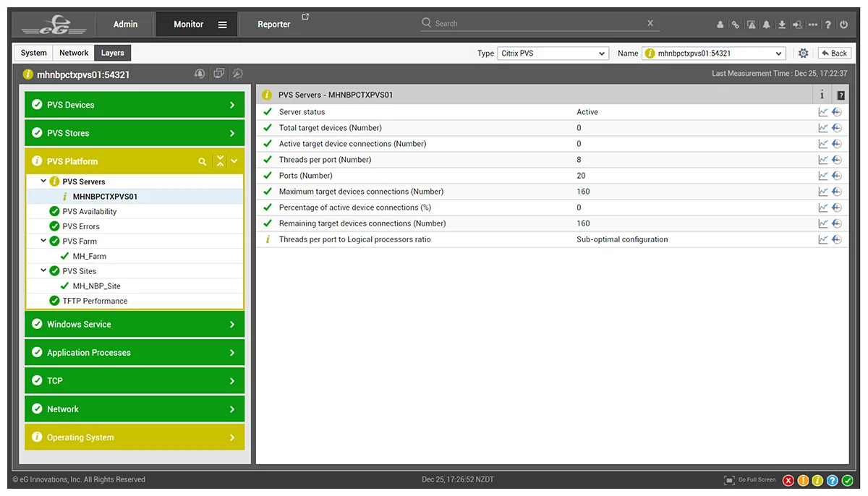Select the Layers tab
The width and height of the screenshot is (868, 496).
[113, 53]
